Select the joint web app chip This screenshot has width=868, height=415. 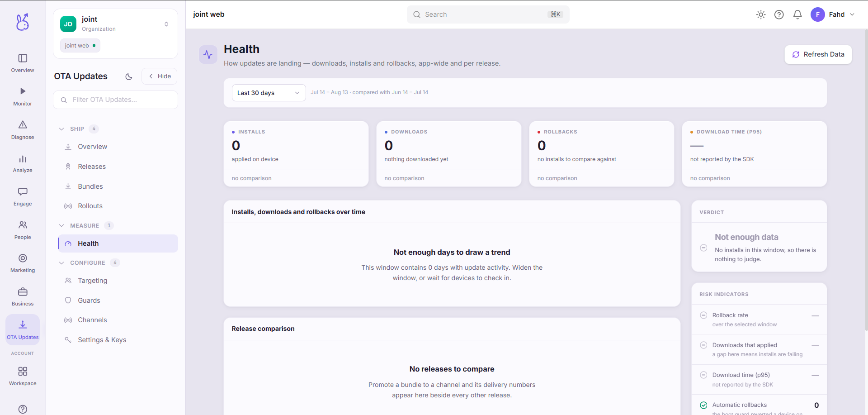coord(80,46)
